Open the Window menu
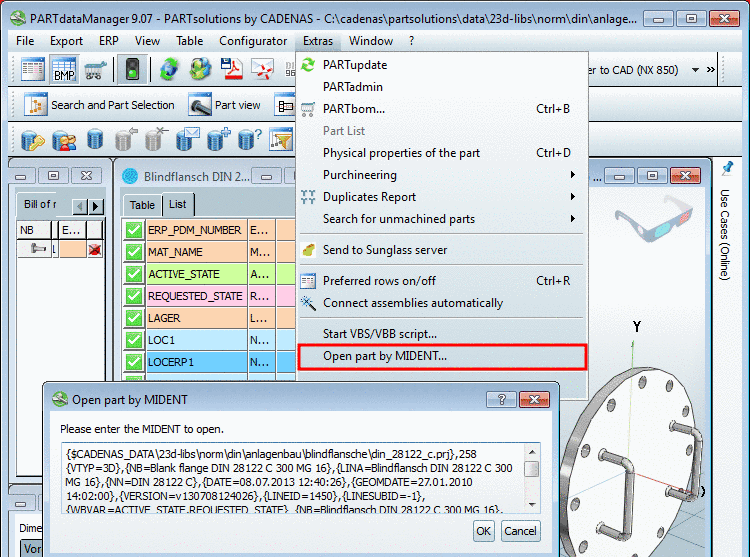Screen dimensions: 750x557 371,41
